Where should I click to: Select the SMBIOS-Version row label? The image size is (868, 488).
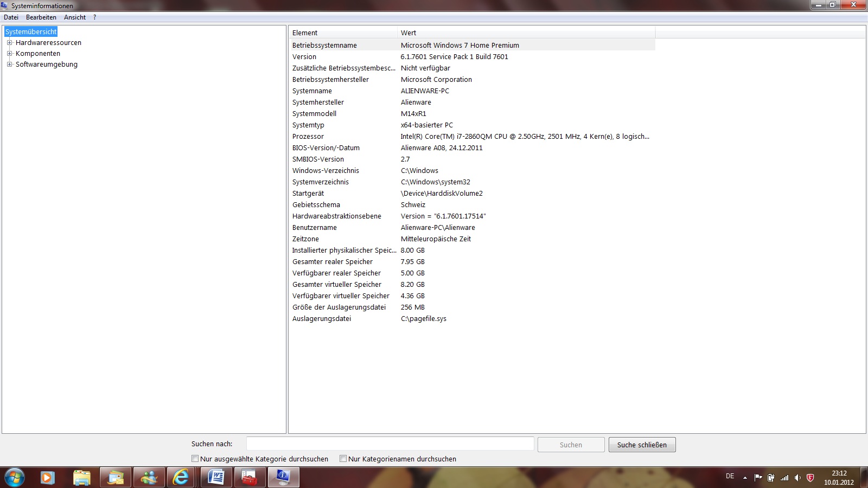[318, 159]
